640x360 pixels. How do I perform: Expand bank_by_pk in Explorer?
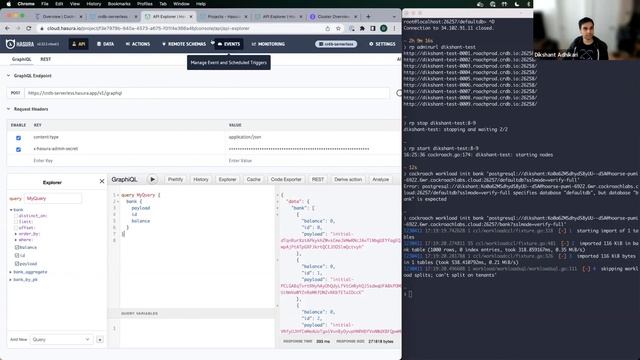pyautogui.click(x=11, y=280)
